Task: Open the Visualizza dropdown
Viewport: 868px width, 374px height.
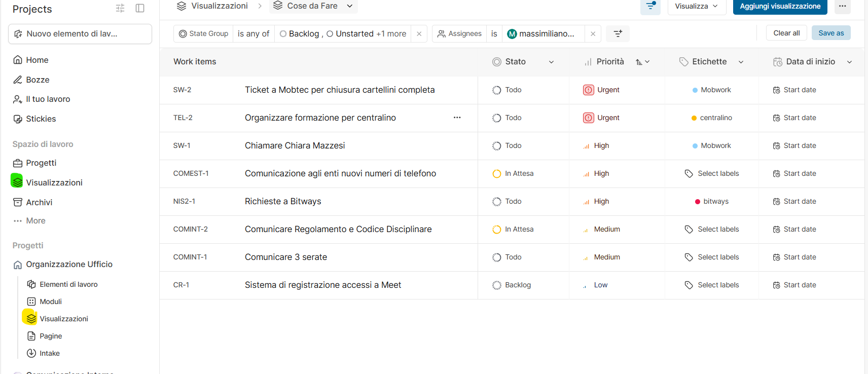Action: [696, 6]
